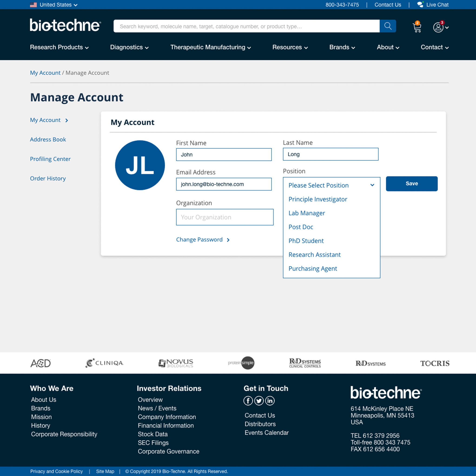476x476 pixels.
Task: Click the Your Organization field
Action: click(225, 217)
